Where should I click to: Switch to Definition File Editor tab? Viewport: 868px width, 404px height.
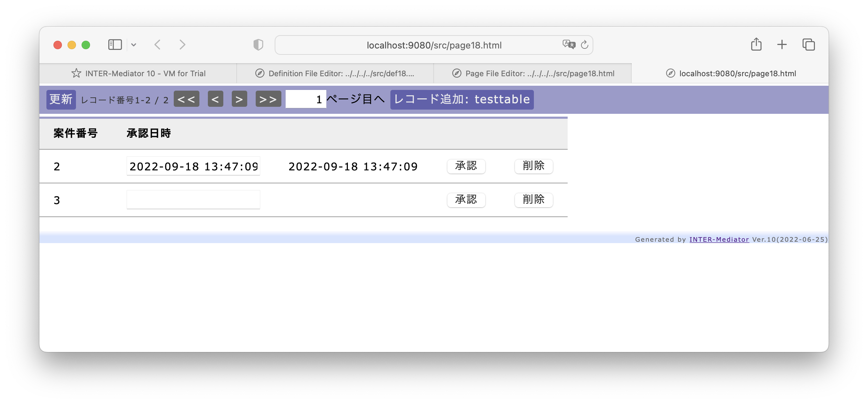click(335, 73)
